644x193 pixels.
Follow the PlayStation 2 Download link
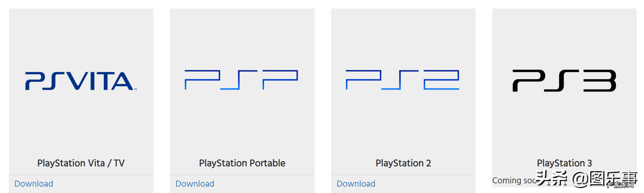pos(356,184)
